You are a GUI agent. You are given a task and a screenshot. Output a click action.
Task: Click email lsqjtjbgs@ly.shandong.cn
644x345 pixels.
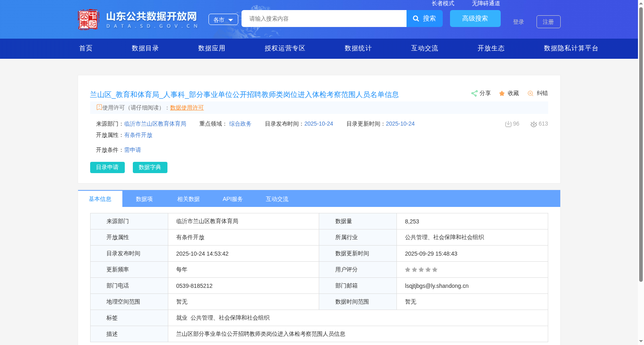tap(437, 286)
